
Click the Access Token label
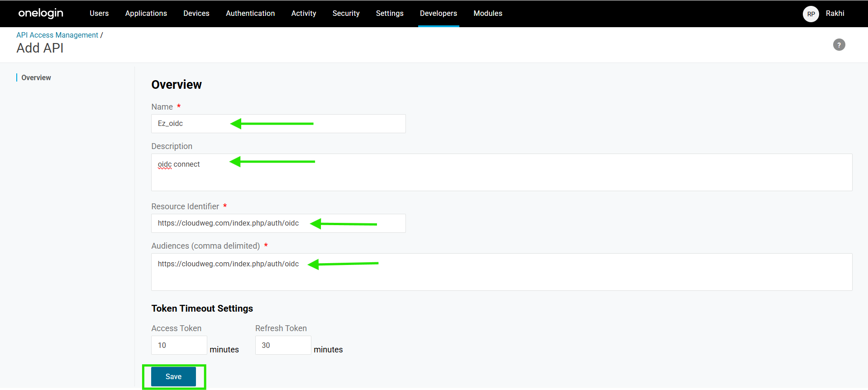coord(176,328)
